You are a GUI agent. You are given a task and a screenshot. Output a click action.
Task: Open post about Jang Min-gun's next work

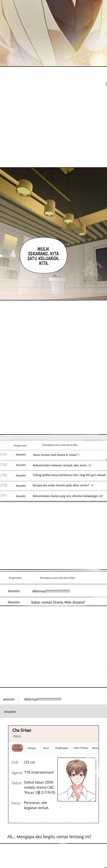tap(70, 475)
